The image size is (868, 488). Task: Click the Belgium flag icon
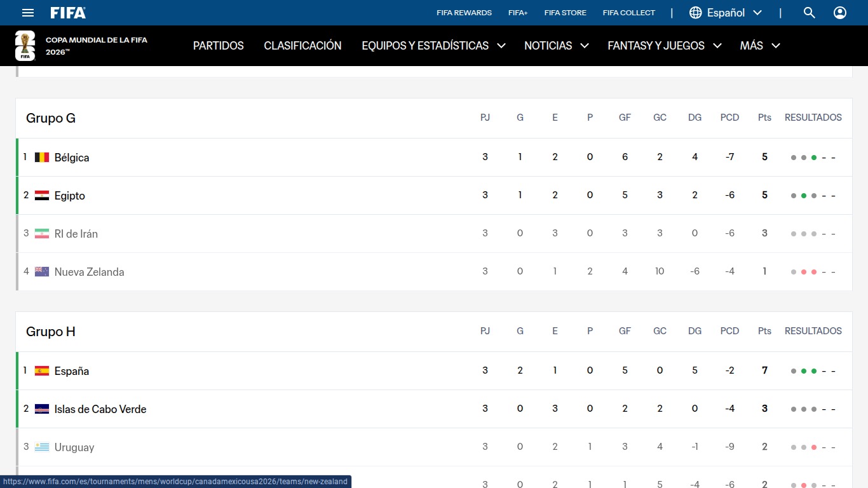[42, 157]
